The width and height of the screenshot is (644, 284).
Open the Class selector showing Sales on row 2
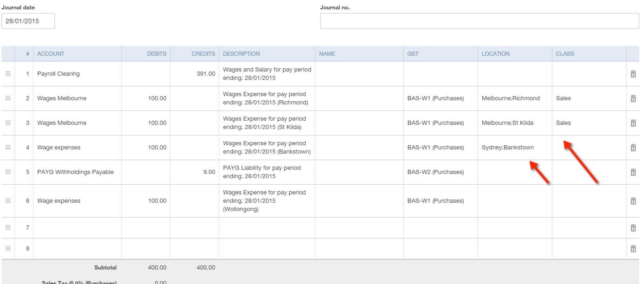585,98
